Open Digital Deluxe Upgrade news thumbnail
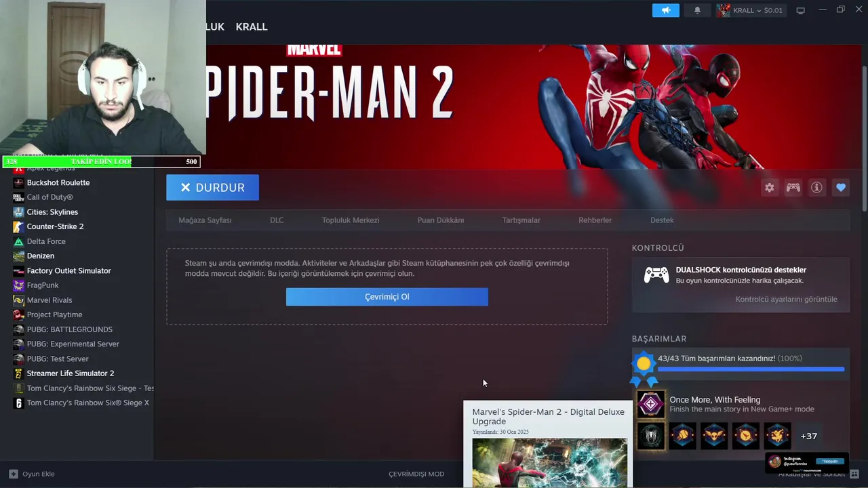Viewport: 868px width, 488px height. point(550,462)
